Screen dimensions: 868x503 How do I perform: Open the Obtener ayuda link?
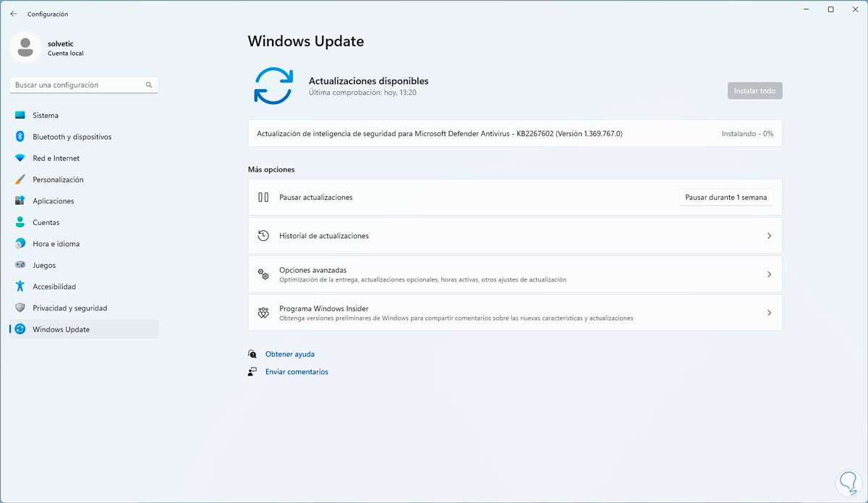point(289,354)
